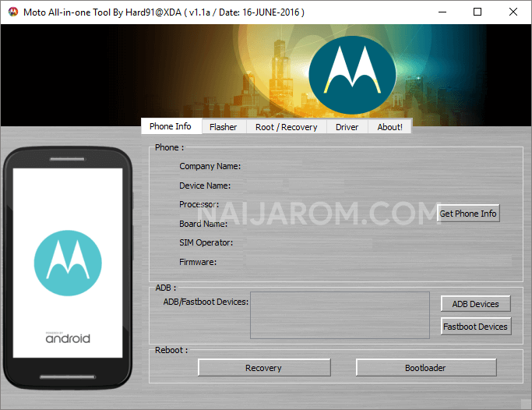
Task: Open the Flasher tab
Action: (x=224, y=127)
